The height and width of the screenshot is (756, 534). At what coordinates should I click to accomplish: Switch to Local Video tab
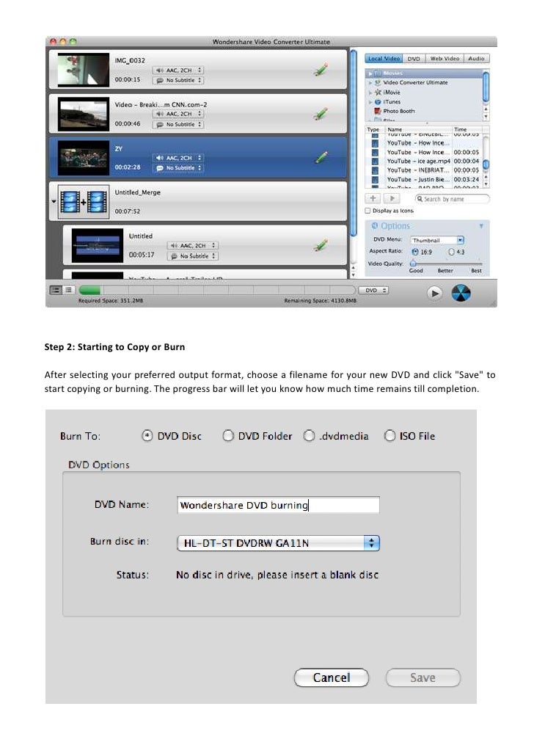click(384, 58)
